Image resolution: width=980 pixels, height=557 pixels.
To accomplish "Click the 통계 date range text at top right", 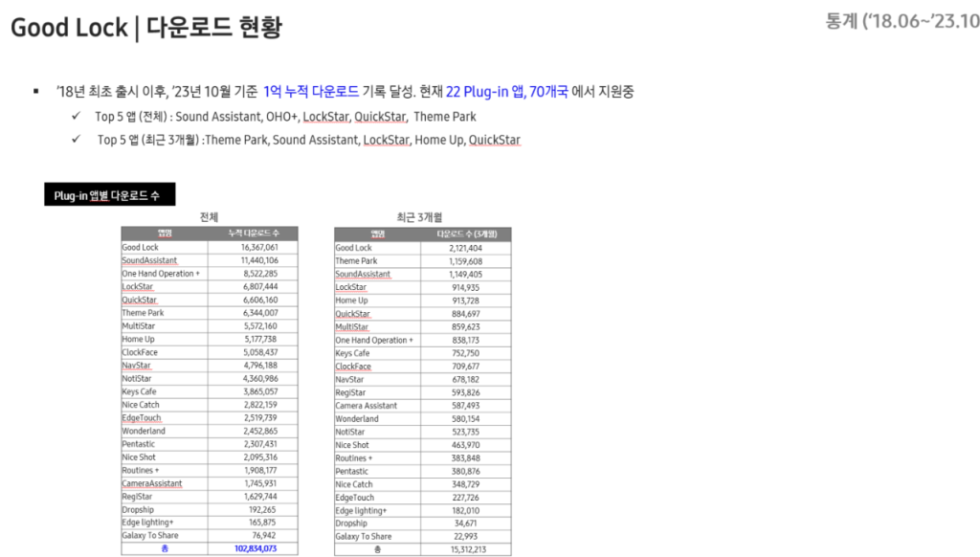I will coord(902,21).
